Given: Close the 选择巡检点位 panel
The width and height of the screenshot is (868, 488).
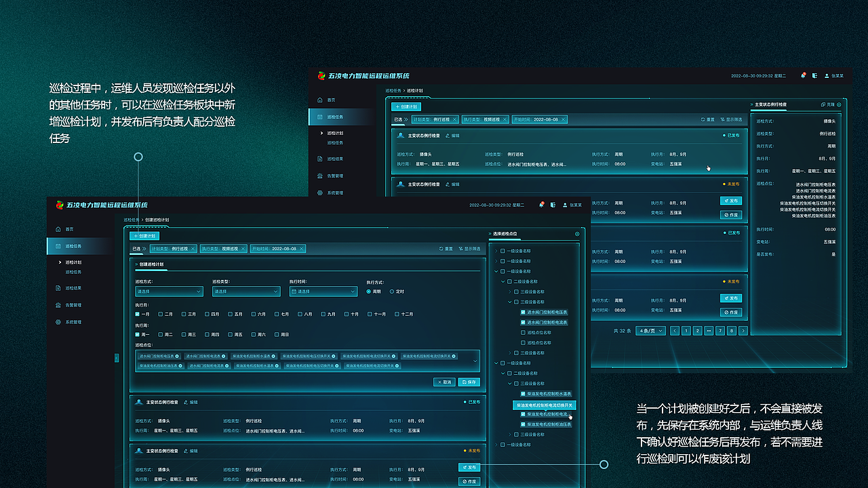Looking at the screenshot, I should 577,234.
